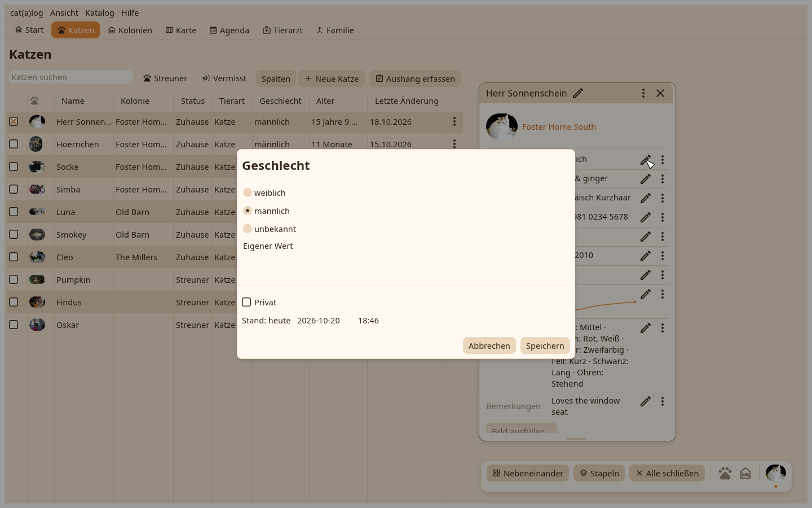Click the pencil for the Kurzhaar breed row
This screenshot has height=508, width=812.
[x=646, y=198]
